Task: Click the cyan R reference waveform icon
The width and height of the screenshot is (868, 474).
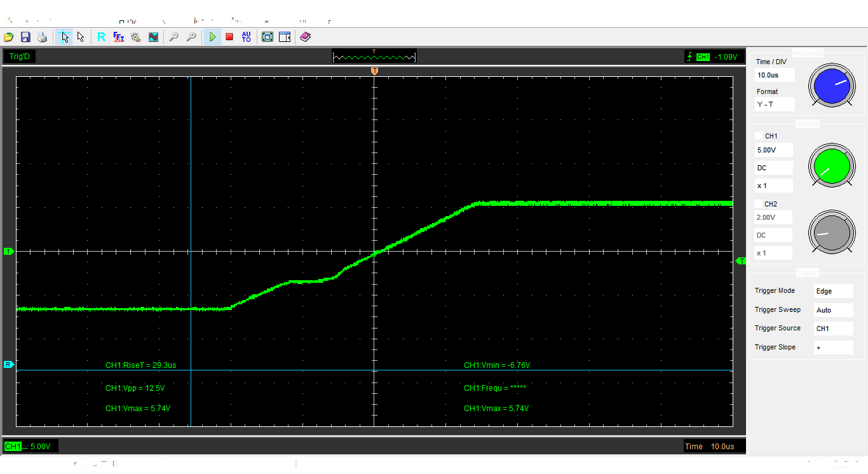Action: [101, 37]
